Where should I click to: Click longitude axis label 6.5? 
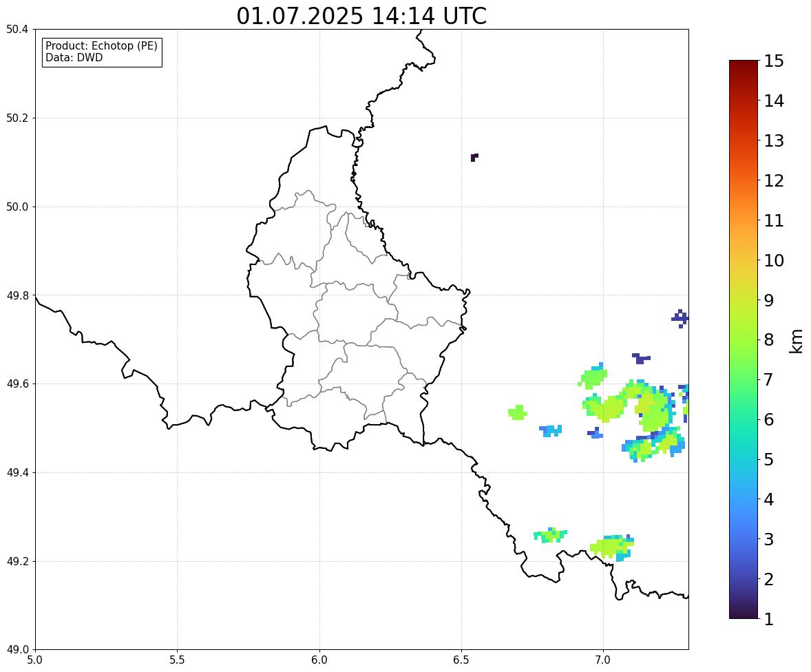coord(461,660)
